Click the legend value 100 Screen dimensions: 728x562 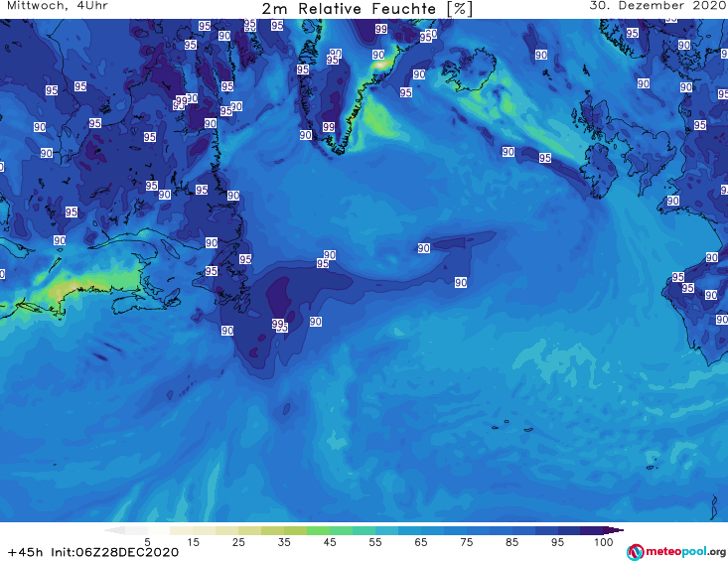click(604, 542)
